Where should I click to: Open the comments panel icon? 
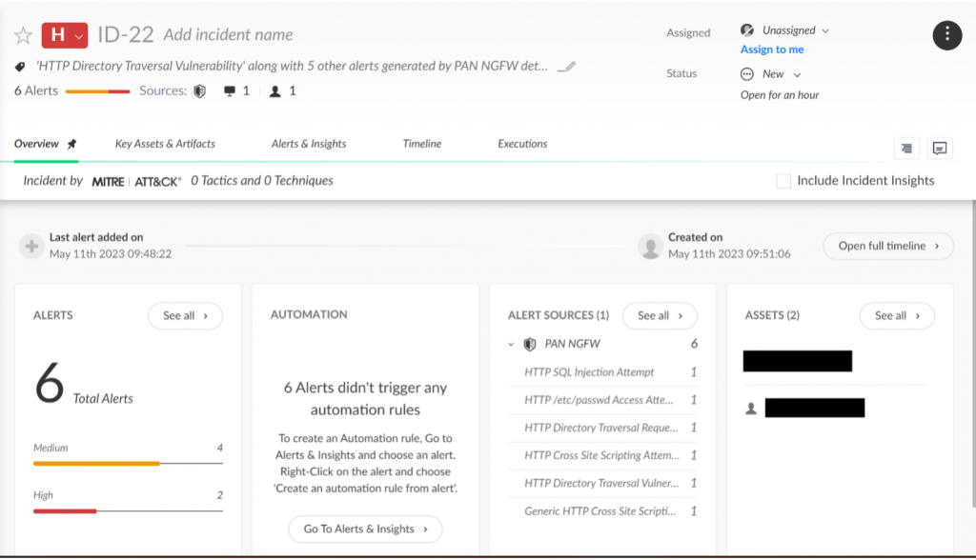click(x=940, y=149)
